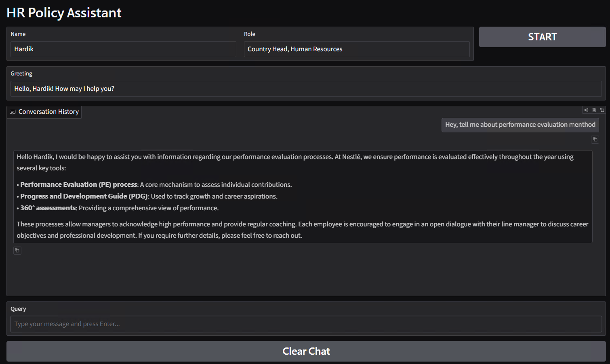Viewport: 610px width, 364px height.
Task: Copy the assistant's response below the reply
Action: (17, 251)
